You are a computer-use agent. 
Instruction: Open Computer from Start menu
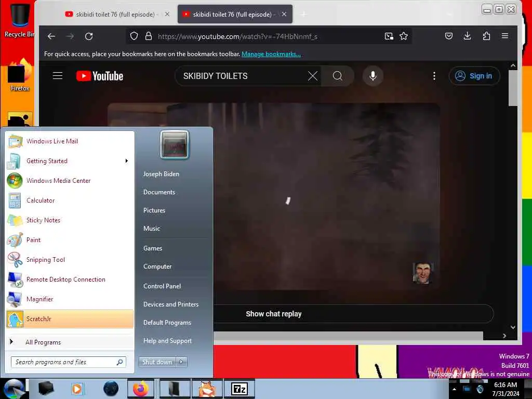tap(157, 267)
